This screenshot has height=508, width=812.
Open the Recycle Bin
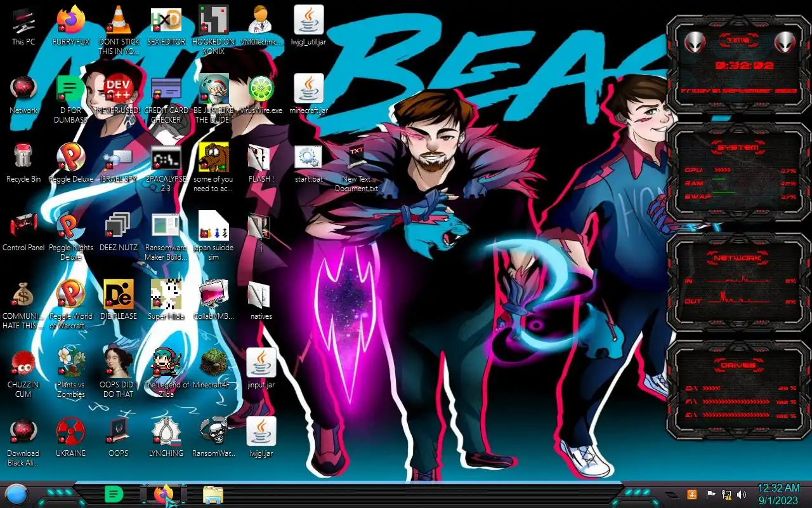tap(23, 163)
